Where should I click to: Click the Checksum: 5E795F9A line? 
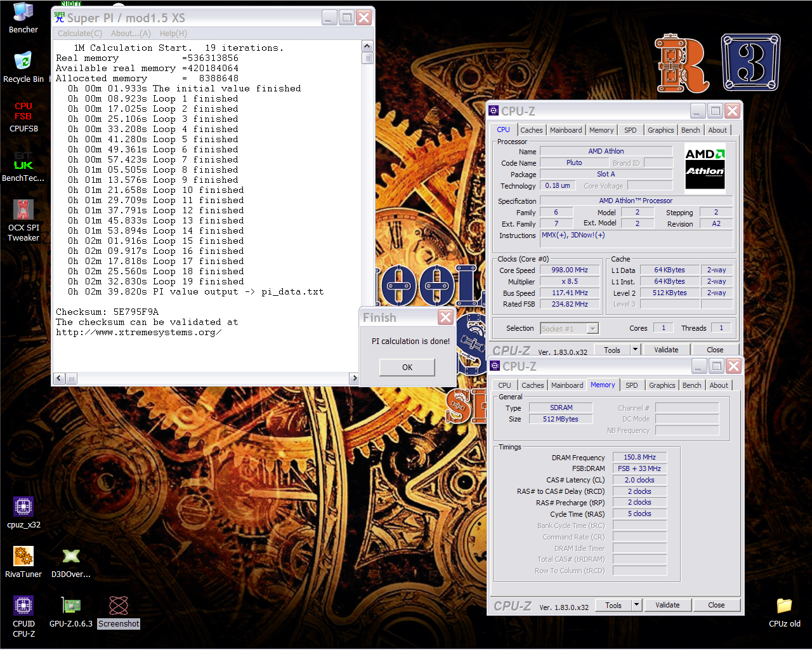click(x=107, y=312)
